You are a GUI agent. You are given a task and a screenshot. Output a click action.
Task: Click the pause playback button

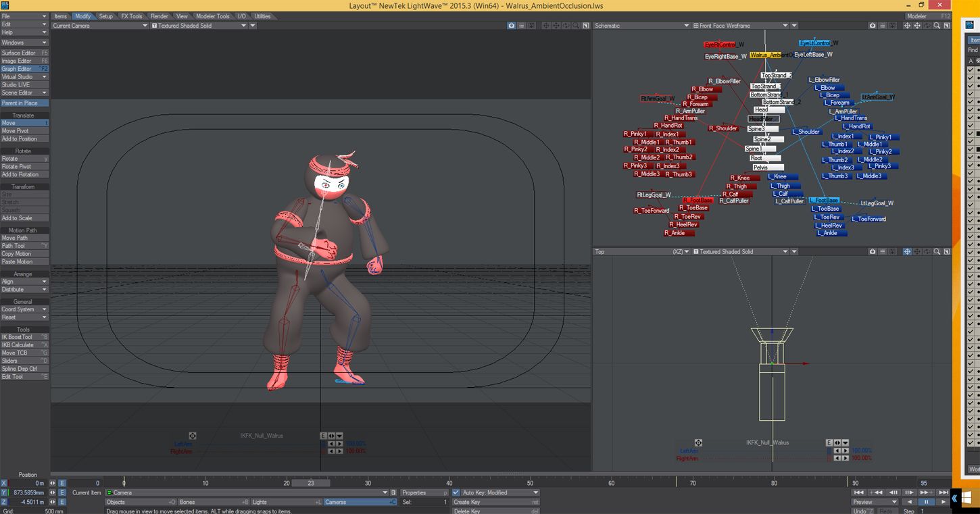click(926, 502)
